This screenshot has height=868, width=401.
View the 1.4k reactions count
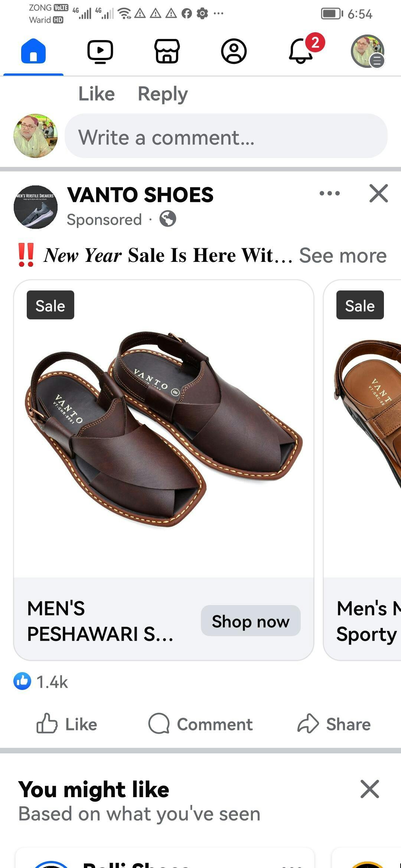click(42, 682)
